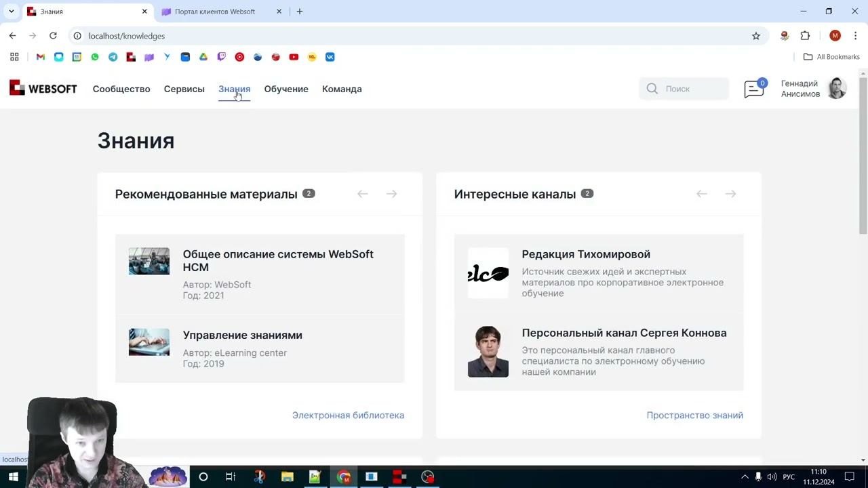The image size is (868, 488).
Task: Open the Windows Start menu
Action: [13, 477]
